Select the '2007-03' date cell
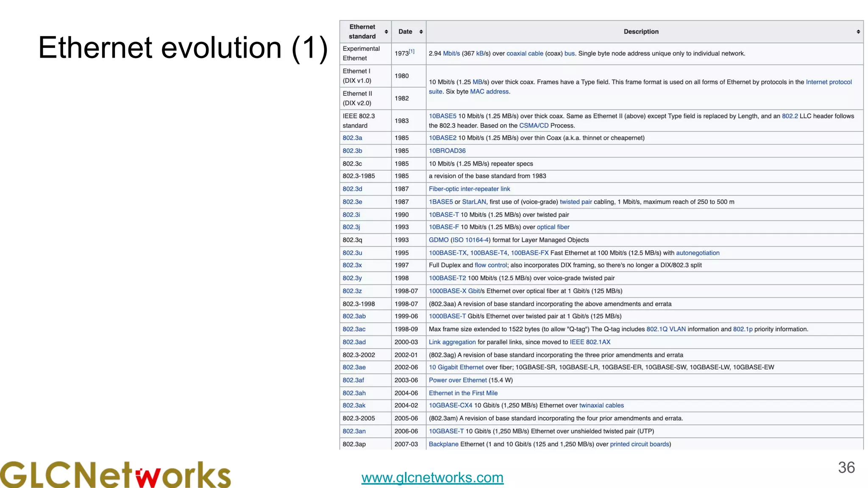868x488 pixels. click(x=409, y=444)
